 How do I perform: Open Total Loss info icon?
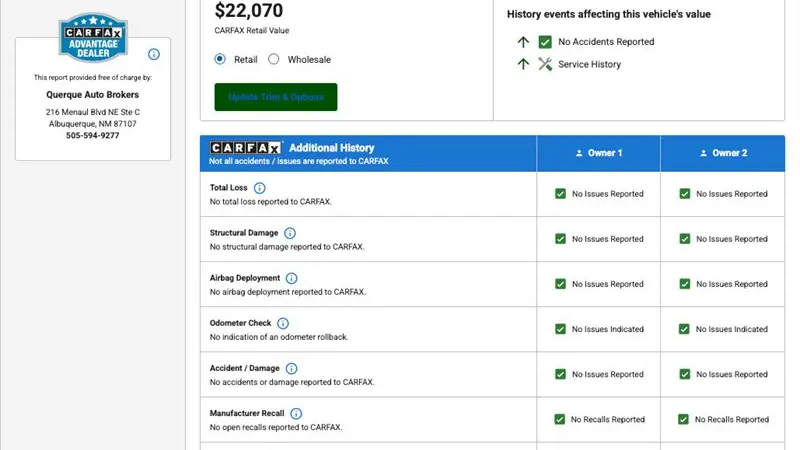[259, 188]
